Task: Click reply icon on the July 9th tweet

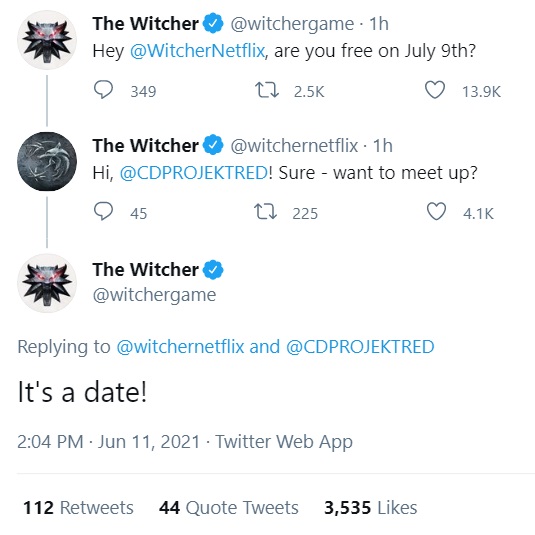Action: pyautogui.click(x=103, y=90)
